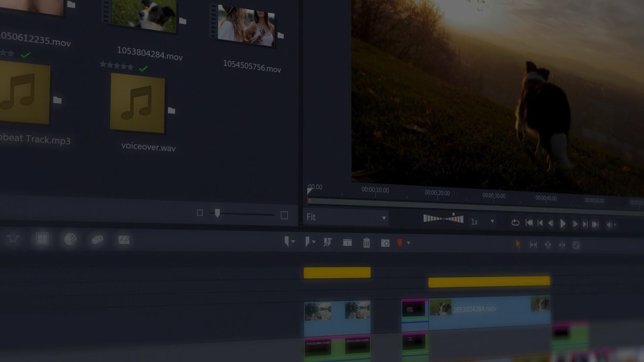The image size is (644, 362).
Task: Jump to end of the movie
Action: pyautogui.click(x=596, y=225)
